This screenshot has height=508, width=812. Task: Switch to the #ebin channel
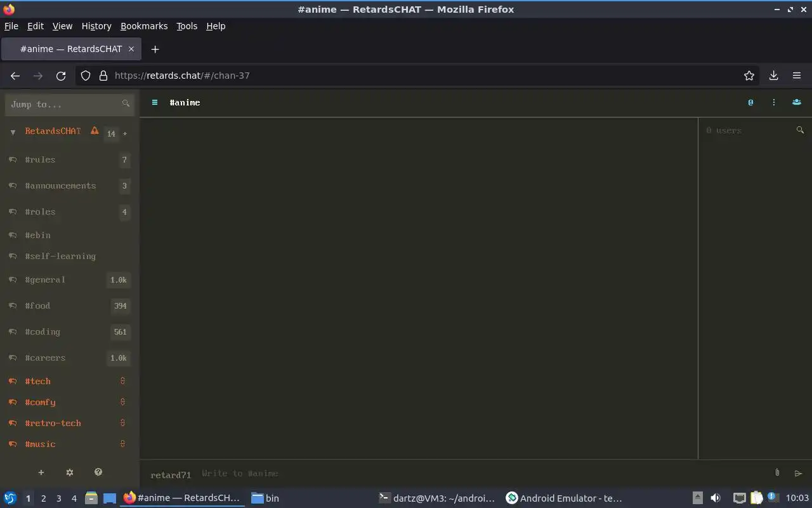pos(70,235)
